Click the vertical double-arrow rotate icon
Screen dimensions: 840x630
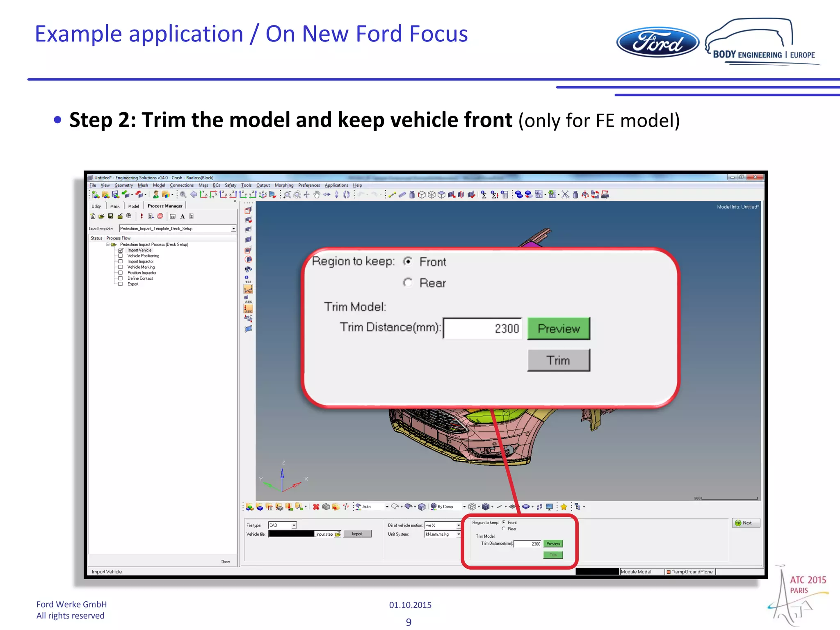[337, 194]
